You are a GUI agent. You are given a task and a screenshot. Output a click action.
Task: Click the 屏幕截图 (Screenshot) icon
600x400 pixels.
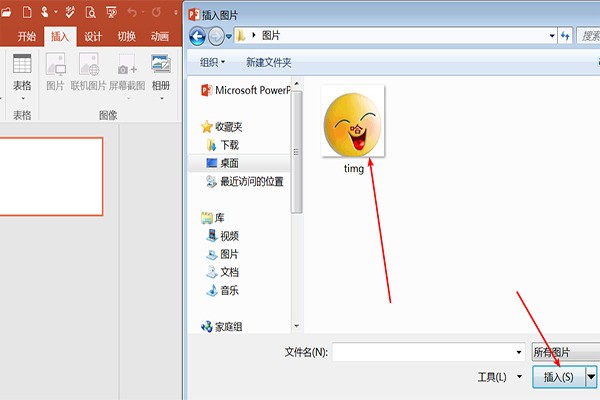[x=127, y=71]
